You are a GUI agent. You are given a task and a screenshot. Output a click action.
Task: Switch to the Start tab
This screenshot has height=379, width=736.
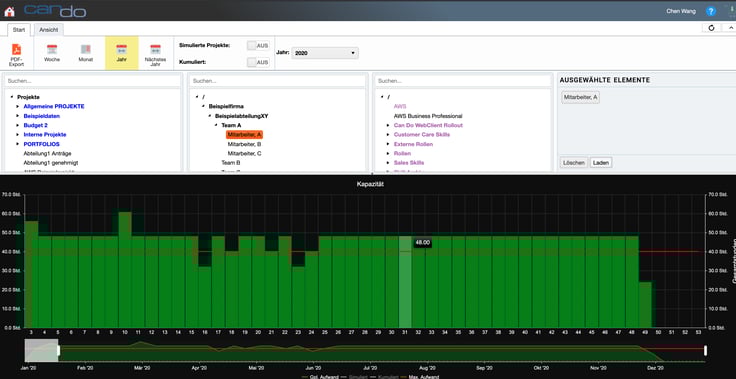19,30
